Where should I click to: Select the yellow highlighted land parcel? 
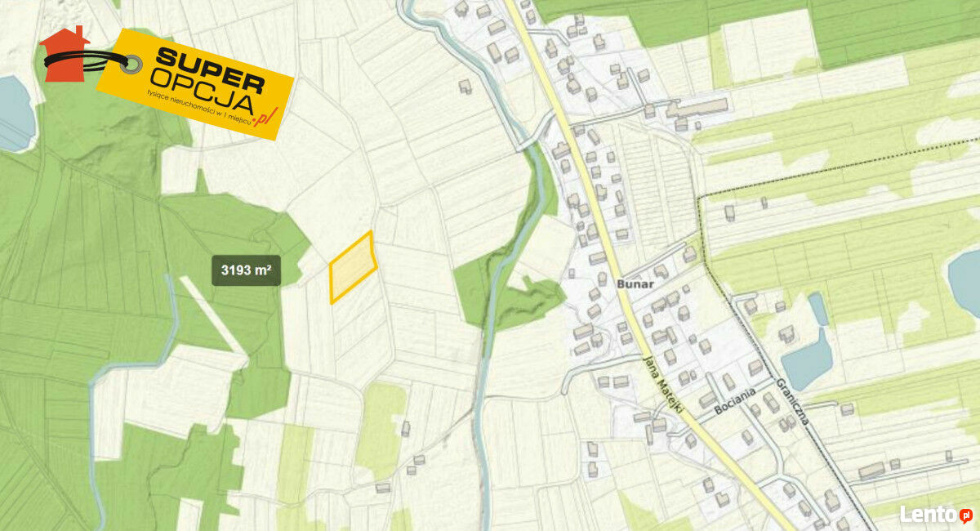353,267
